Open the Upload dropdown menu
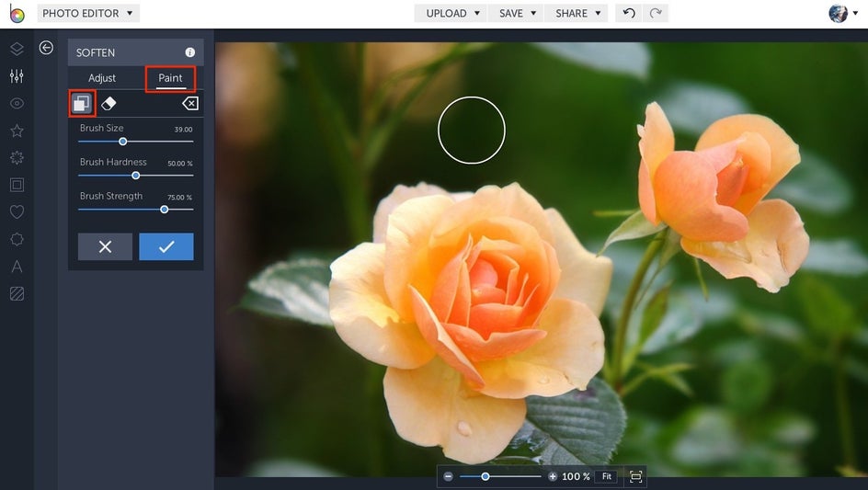The height and width of the screenshot is (490, 868). coord(451,13)
